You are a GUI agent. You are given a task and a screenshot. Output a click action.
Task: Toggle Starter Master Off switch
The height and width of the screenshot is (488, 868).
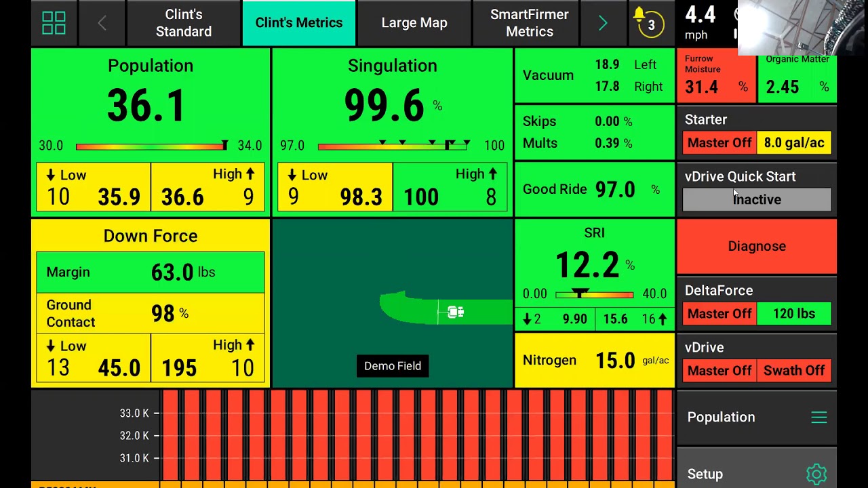(719, 143)
